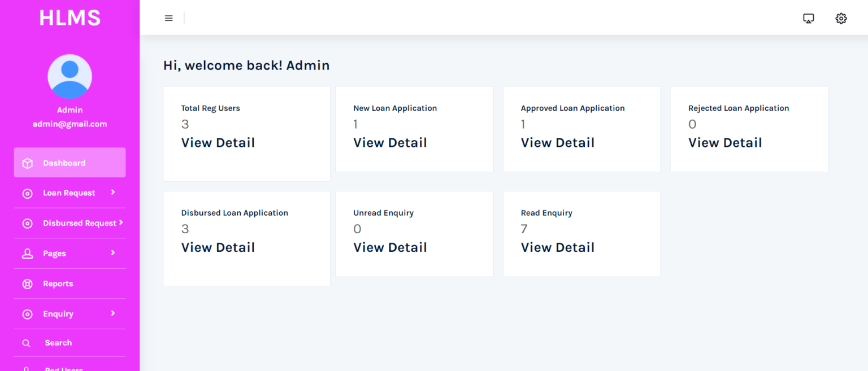Open Reports using its sidebar icon
Image resolution: width=868 pixels, height=371 pixels.
[27, 283]
